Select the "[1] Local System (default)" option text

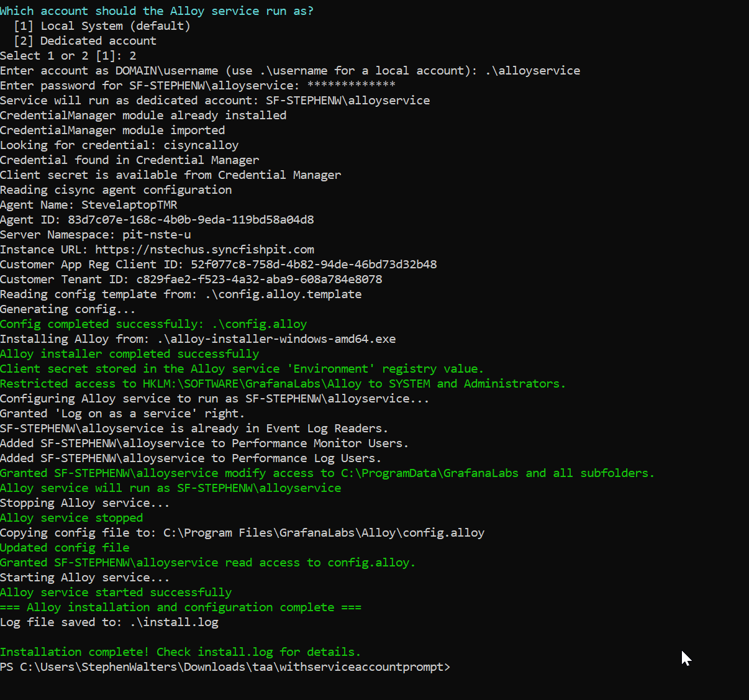pos(102,26)
